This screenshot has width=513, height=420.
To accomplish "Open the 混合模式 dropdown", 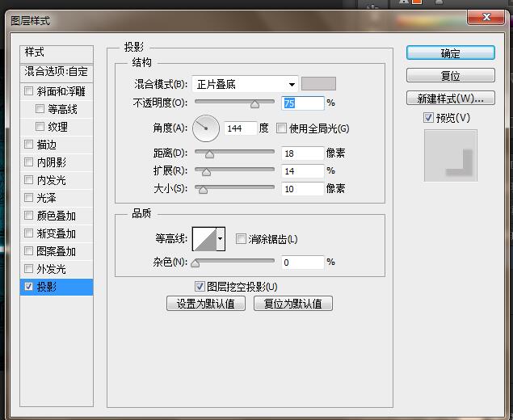I will coord(245,84).
